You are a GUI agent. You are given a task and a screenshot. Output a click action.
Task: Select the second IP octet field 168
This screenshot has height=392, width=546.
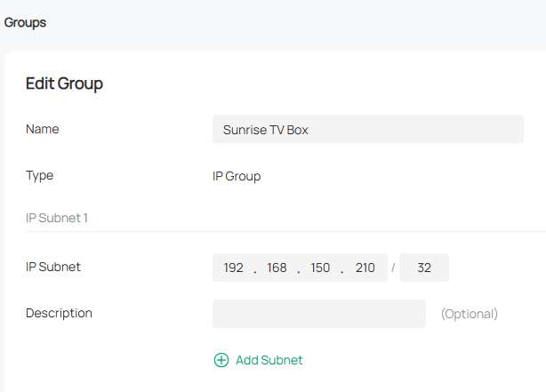coord(277,268)
